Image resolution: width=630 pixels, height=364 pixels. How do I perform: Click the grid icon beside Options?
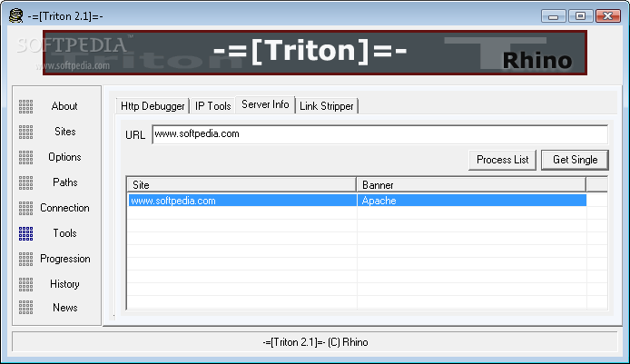click(x=25, y=157)
